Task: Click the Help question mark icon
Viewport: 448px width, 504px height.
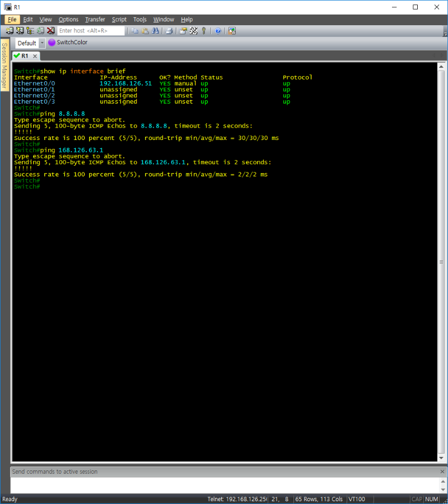Action: [x=218, y=31]
